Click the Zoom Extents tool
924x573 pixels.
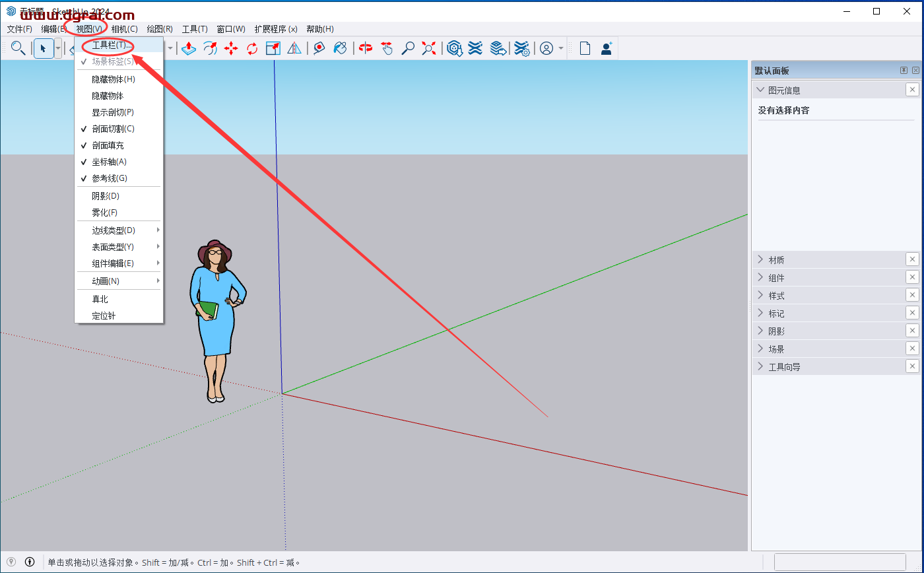point(429,48)
